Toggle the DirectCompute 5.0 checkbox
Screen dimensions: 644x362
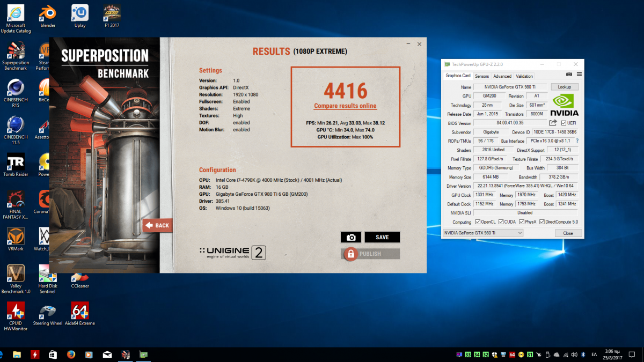point(542,222)
